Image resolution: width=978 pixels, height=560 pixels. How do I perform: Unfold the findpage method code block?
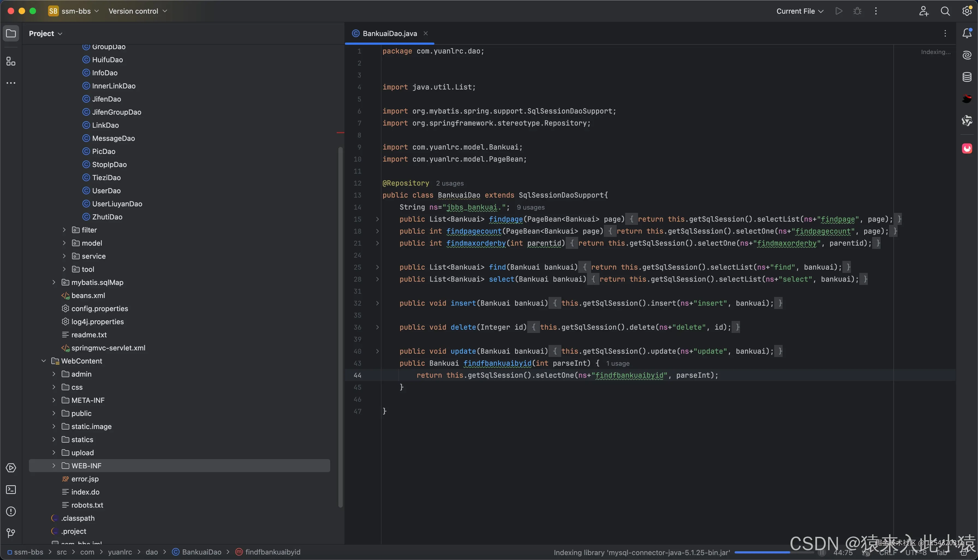tap(377, 219)
